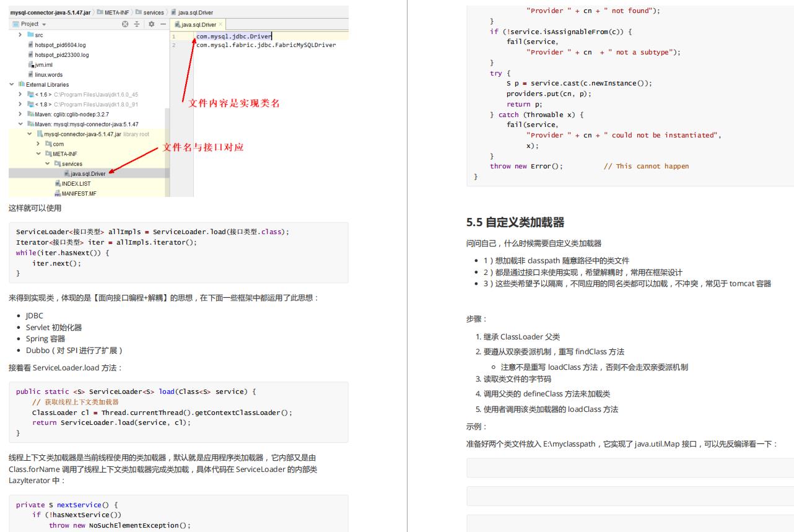The width and height of the screenshot is (794, 532).
Task: Select INDEX.LIST file
Action: (x=76, y=183)
